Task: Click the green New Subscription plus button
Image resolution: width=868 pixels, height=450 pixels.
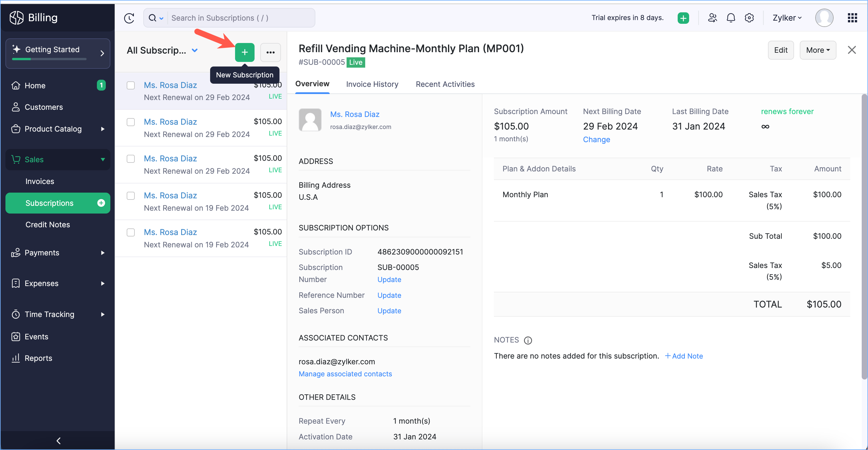Action: pos(245,52)
